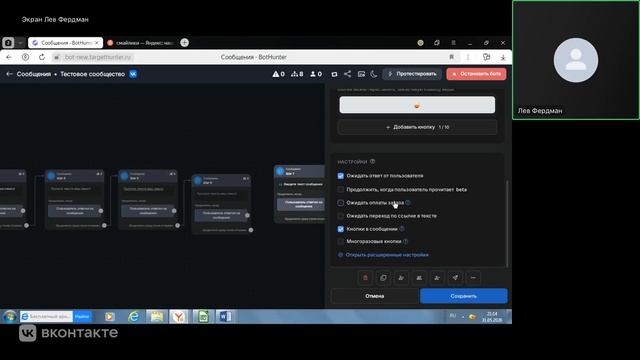Viewport: 640px width, 360px height.
Task: Click the white emoji button preview
Action: [417, 105]
